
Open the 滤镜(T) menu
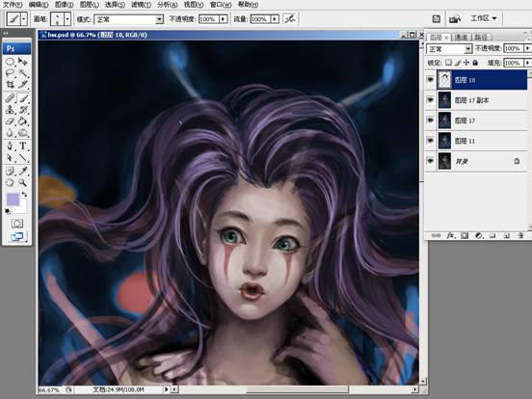(x=141, y=5)
